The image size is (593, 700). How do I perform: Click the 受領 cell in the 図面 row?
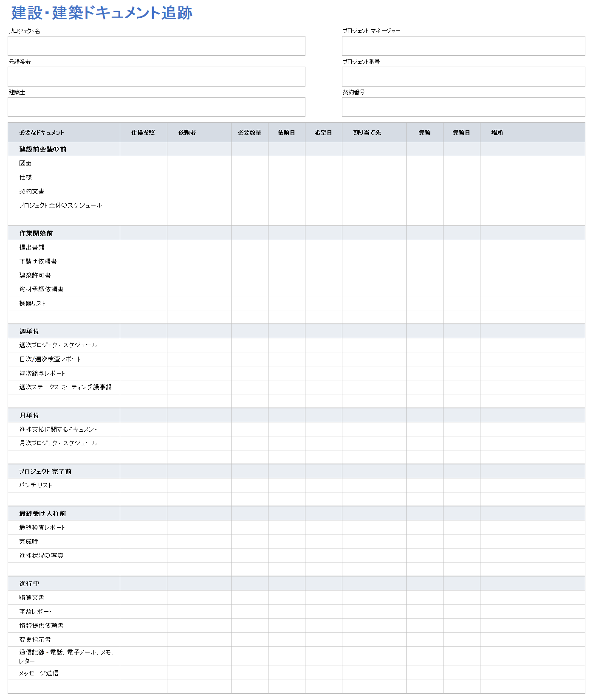tap(425, 163)
